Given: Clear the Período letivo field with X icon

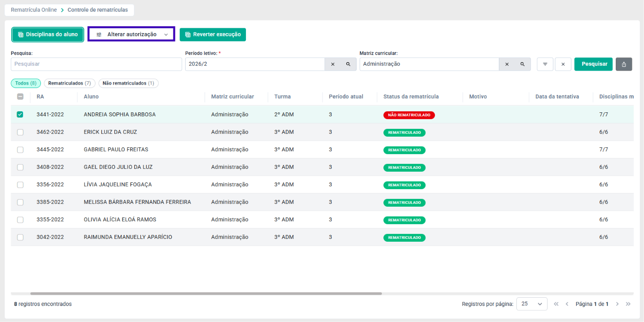Looking at the screenshot, I should tap(333, 64).
